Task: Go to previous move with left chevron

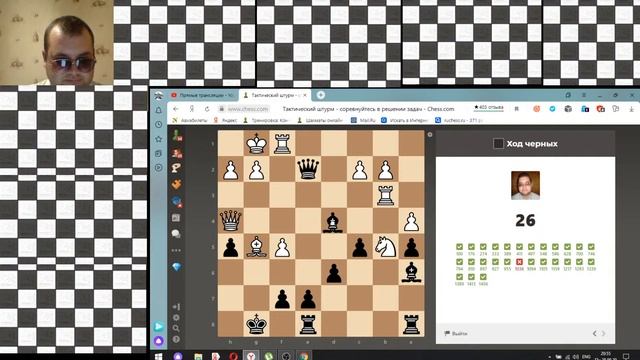Action: 594,333
